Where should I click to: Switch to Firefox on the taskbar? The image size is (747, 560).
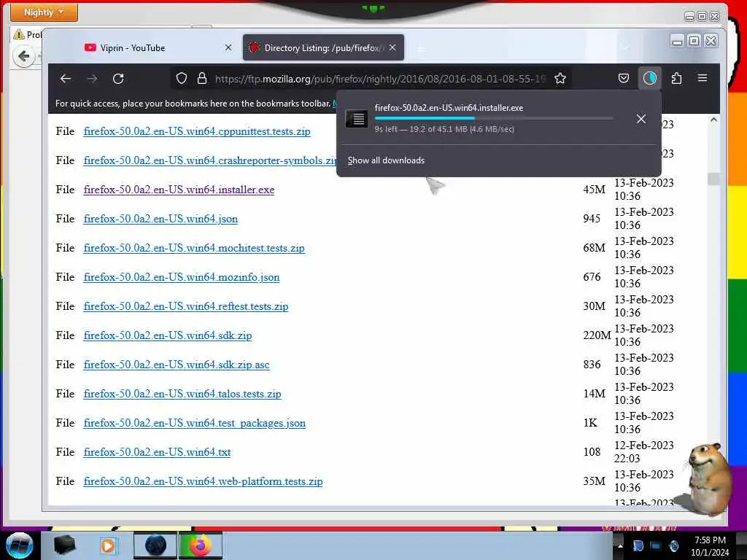[201, 545]
